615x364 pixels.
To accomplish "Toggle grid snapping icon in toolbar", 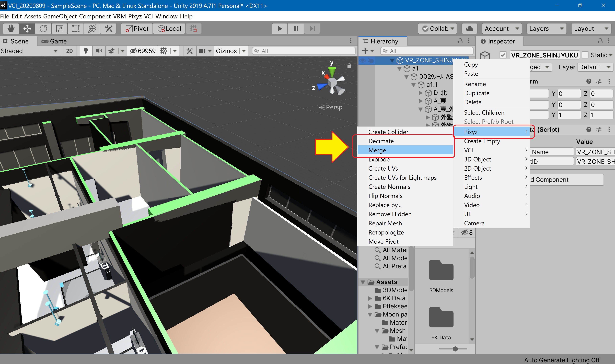I will click(x=194, y=29).
